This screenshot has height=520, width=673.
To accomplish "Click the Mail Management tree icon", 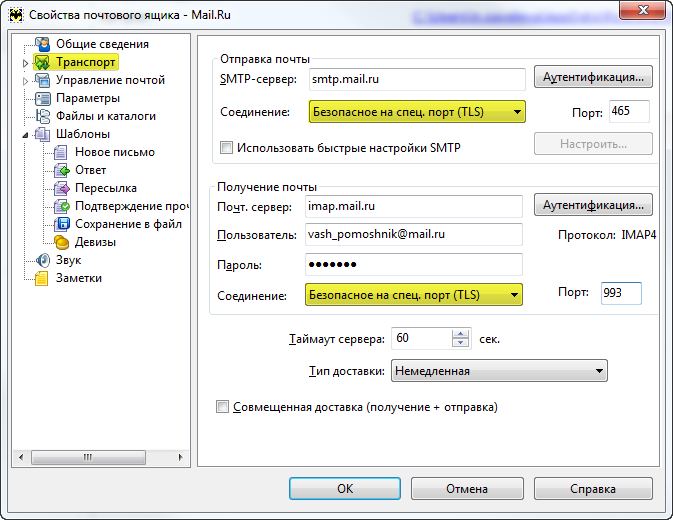I will 42,80.
